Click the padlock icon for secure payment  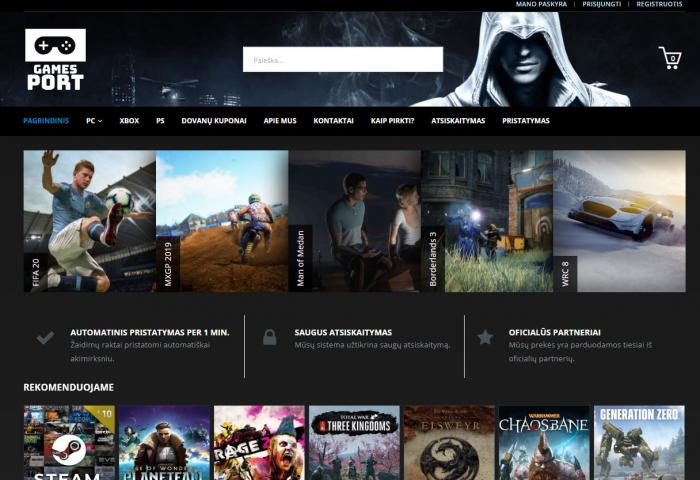[270, 337]
